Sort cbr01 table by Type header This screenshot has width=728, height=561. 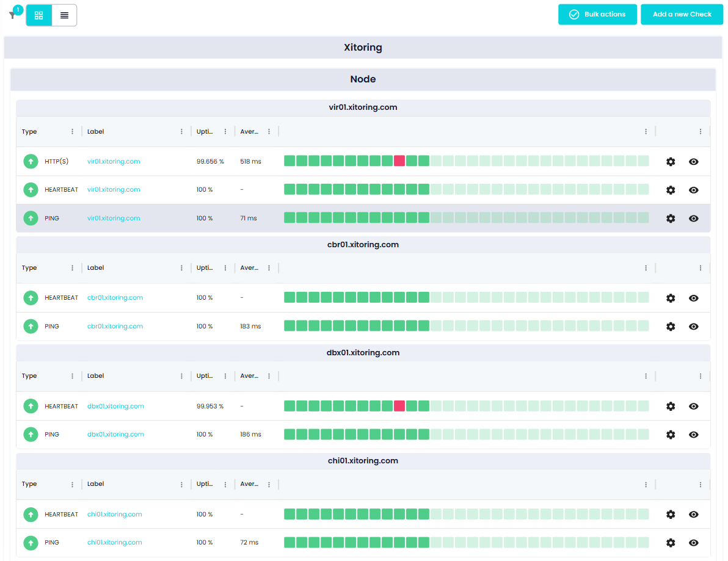[x=29, y=268]
